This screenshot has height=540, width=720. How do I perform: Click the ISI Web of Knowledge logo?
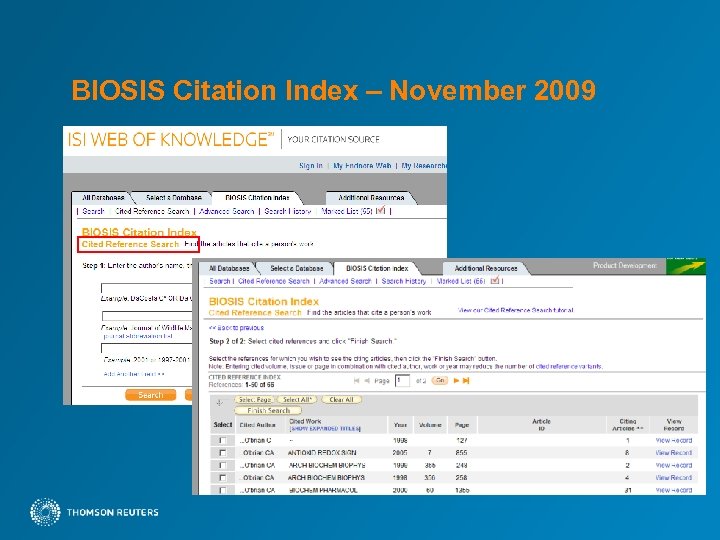pos(170,139)
